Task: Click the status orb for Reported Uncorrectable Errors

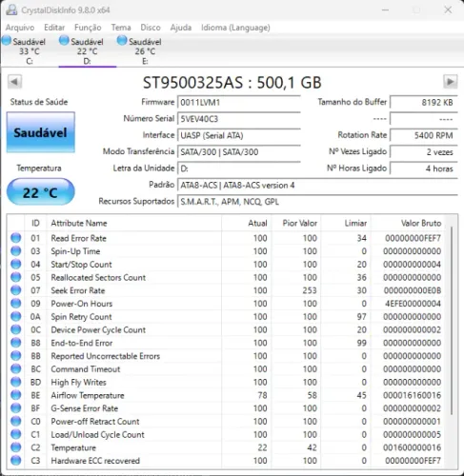Action: [16, 356]
